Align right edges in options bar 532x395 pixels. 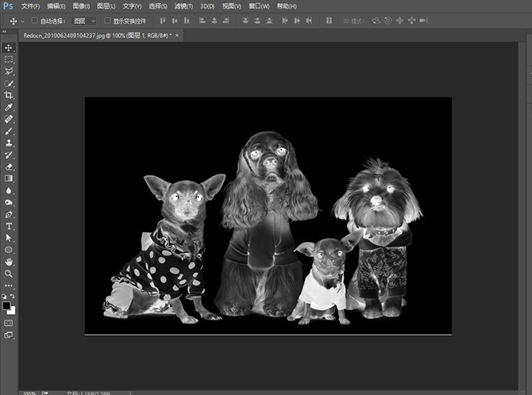pos(226,21)
